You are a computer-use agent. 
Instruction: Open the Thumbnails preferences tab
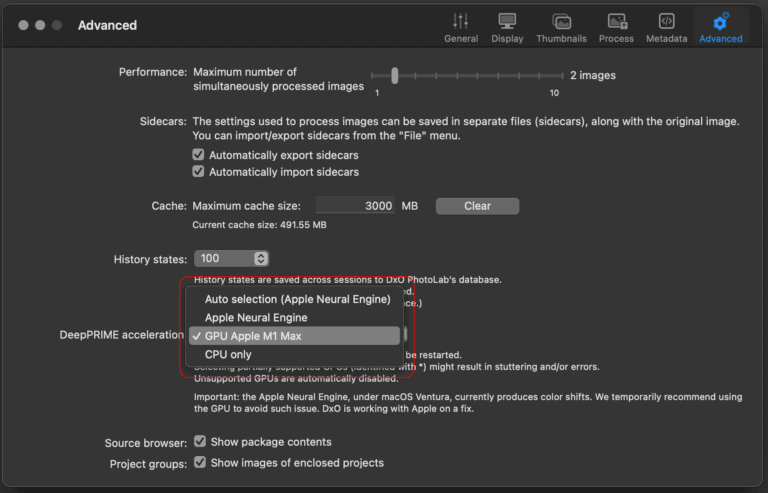coord(561,27)
